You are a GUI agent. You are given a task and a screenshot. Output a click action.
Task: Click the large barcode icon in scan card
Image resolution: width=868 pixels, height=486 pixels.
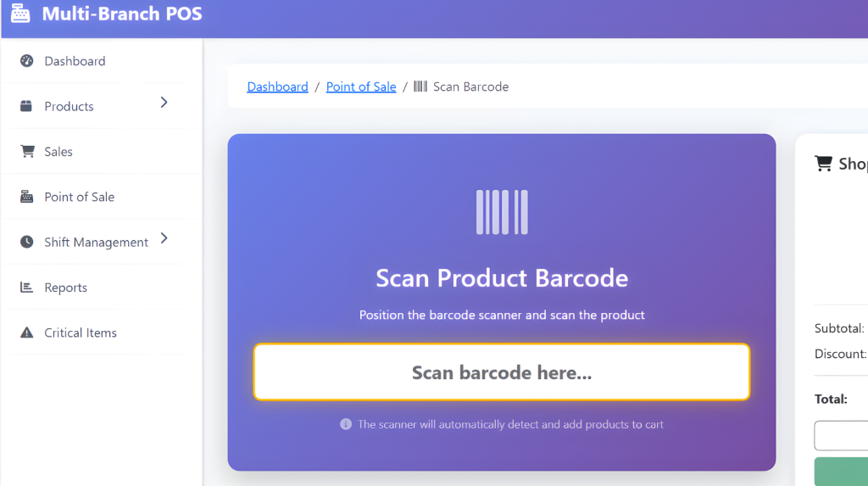coord(502,212)
